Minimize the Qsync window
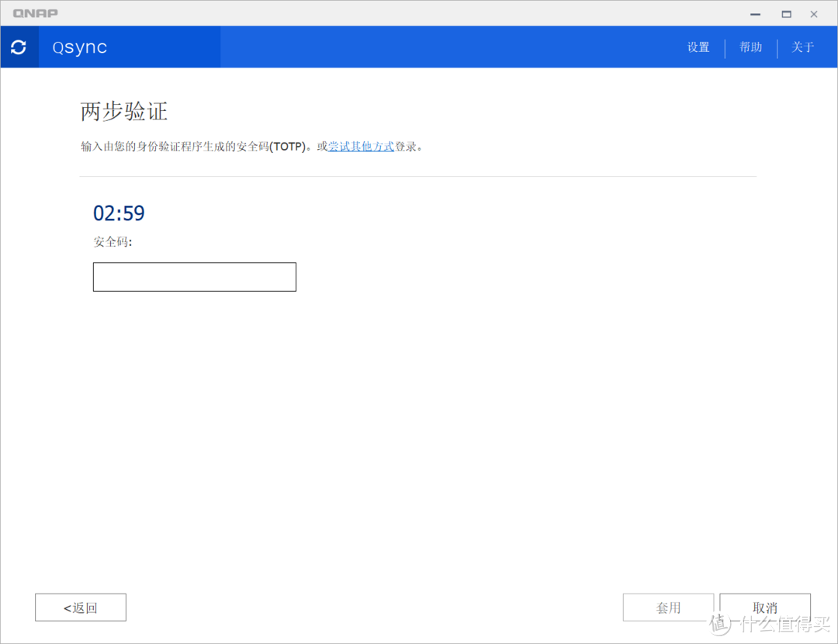 click(x=755, y=15)
